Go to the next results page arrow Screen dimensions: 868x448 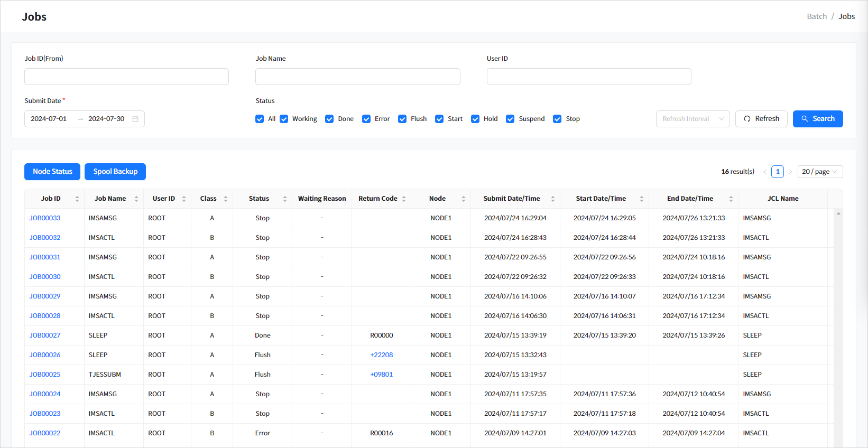790,172
